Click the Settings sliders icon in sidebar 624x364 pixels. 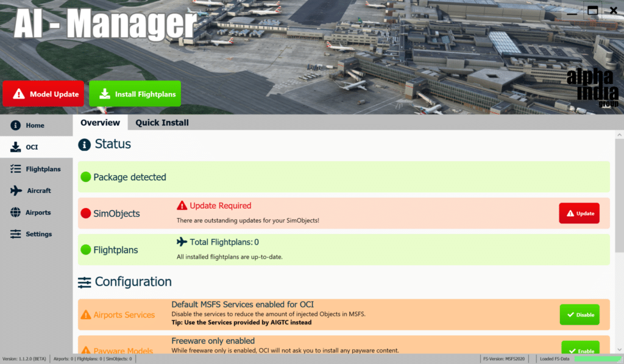point(16,234)
